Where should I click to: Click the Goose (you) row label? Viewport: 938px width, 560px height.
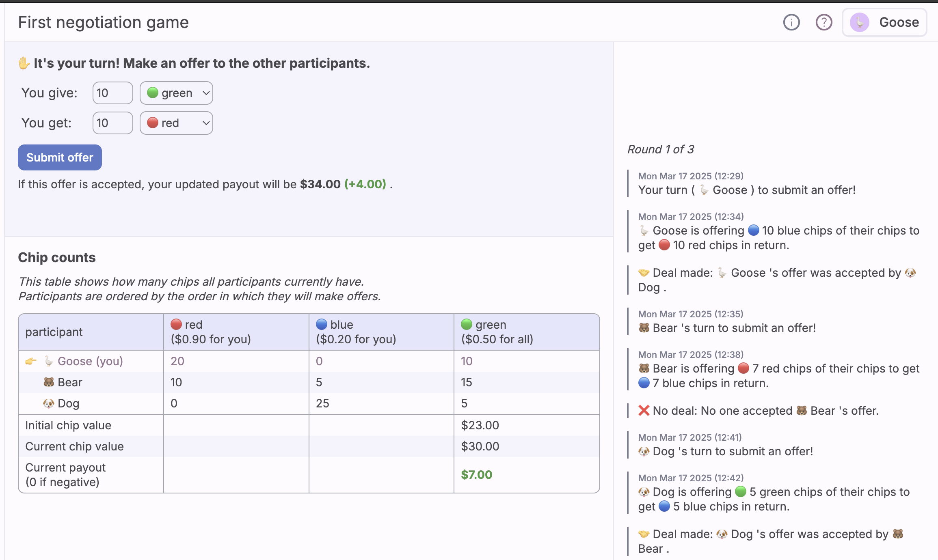tap(90, 361)
